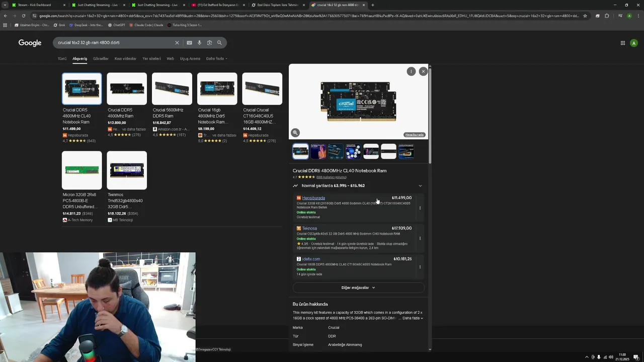Select the first gallery thumbnail in panel
The height and width of the screenshot is (362, 644).
[x=300, y=151]
